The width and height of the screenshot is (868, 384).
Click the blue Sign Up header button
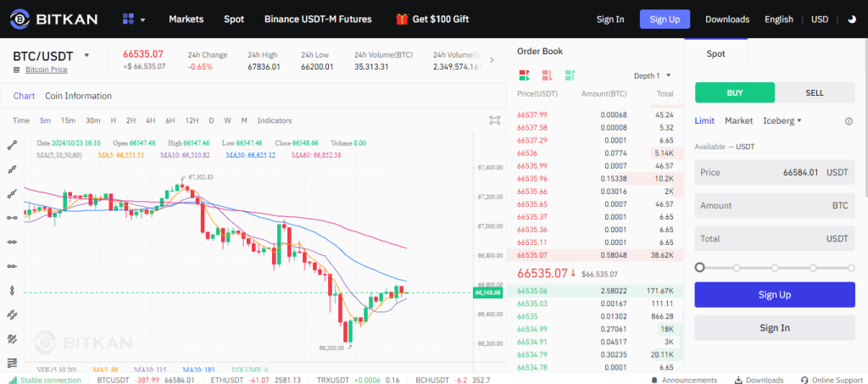(665, 19)
